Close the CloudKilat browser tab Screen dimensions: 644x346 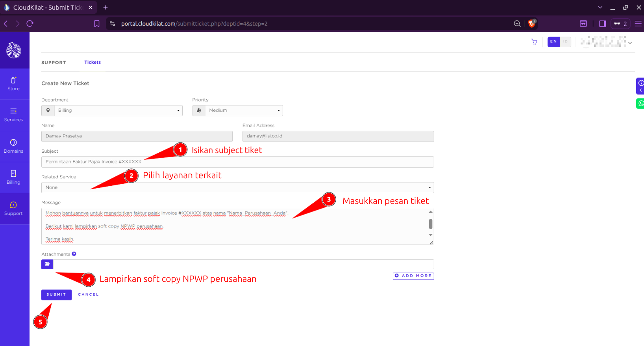tap(91, 7)
